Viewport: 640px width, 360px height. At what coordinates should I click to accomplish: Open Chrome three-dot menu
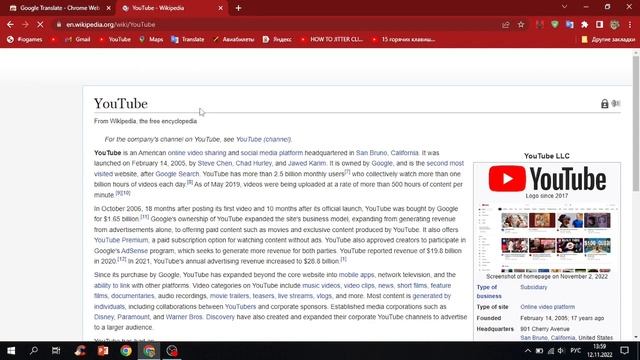(630, 25)
